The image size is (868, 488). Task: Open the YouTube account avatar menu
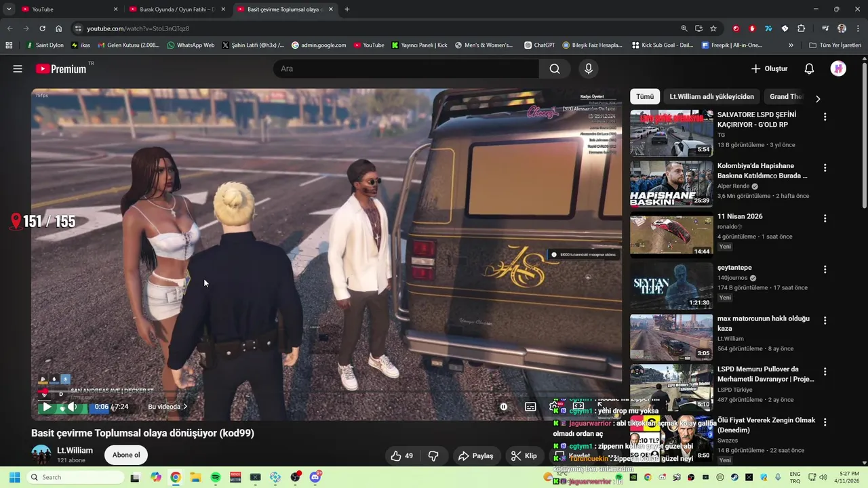click(838, 68)
